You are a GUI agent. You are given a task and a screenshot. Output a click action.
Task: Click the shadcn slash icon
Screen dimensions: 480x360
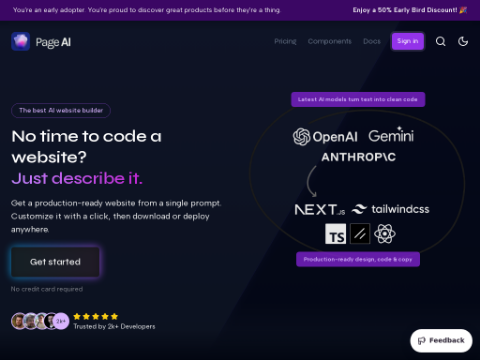pyautogui.click(x=360, y=234)
